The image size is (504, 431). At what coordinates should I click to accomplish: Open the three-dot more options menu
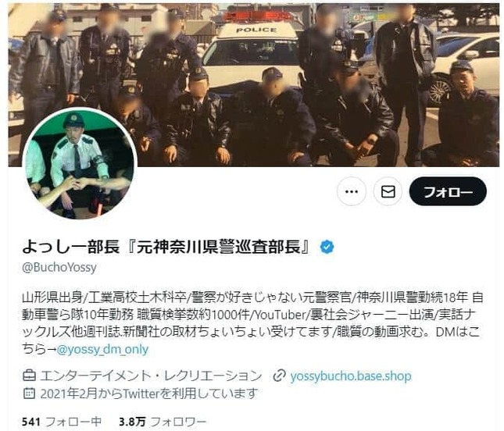pyautogui.click(x=352, y=192)
